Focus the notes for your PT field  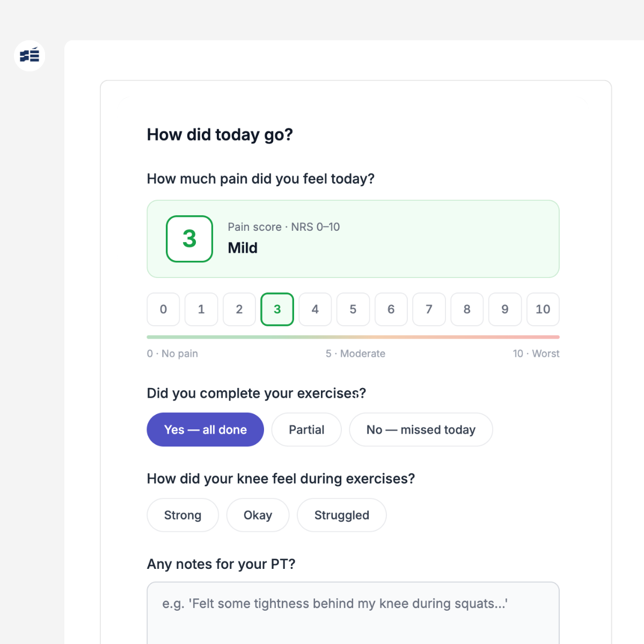click(353, 613)
